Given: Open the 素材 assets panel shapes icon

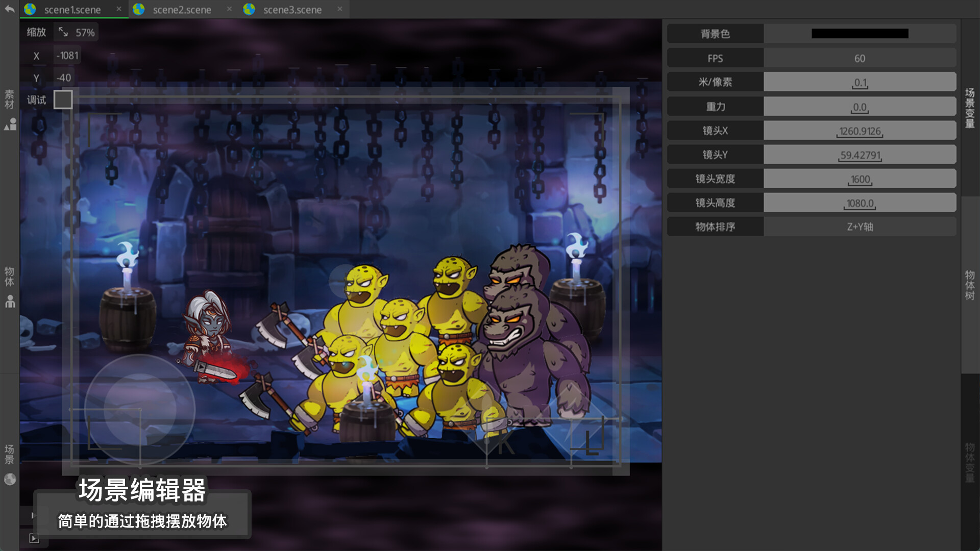Looking at the screenshot, I should [10, 124].
